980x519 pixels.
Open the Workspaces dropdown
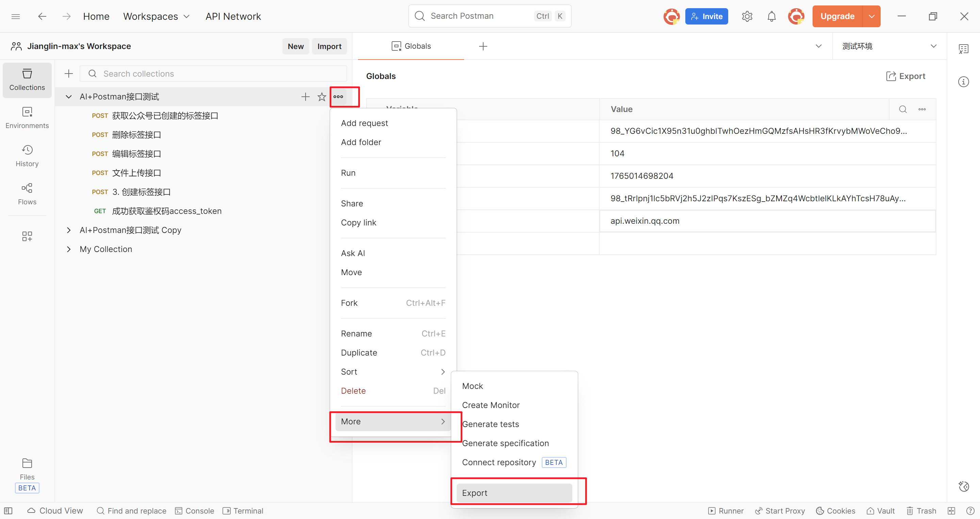point(157,16)
